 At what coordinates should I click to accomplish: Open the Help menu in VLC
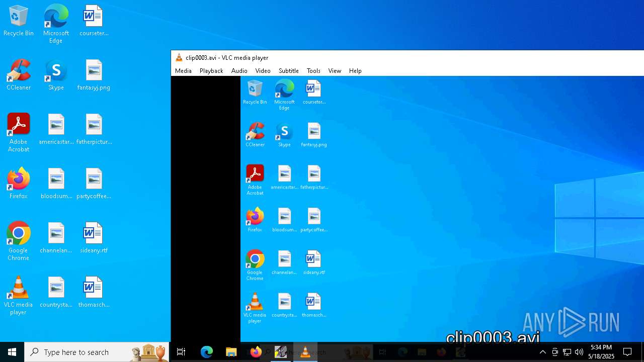click(x=355, y=71)
